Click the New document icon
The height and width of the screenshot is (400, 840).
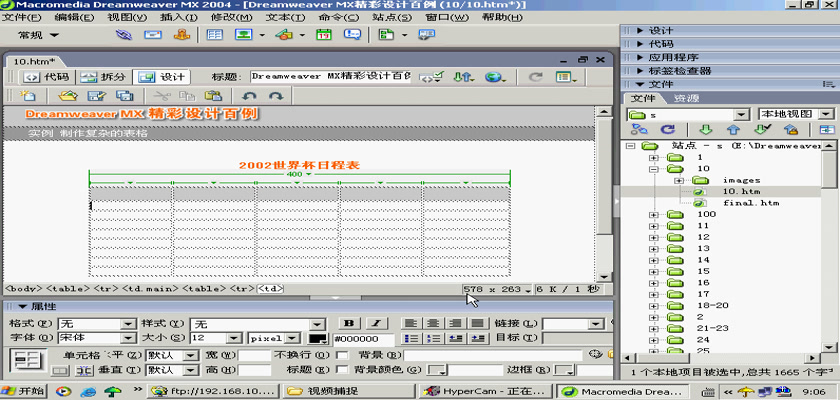27,96
